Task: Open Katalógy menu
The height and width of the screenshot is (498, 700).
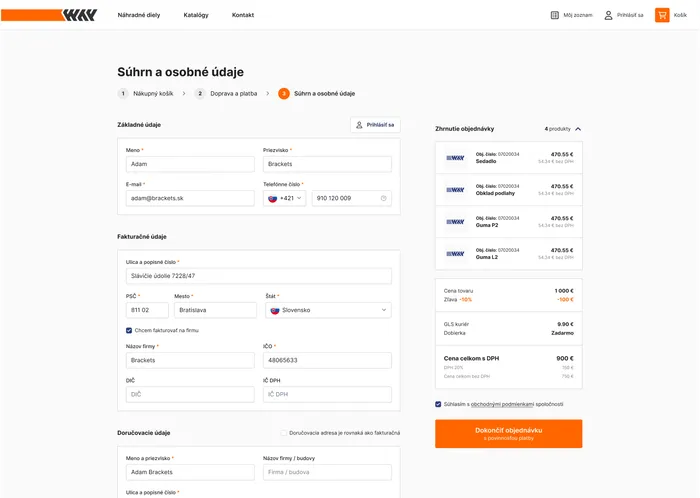Action: [196, 15]
